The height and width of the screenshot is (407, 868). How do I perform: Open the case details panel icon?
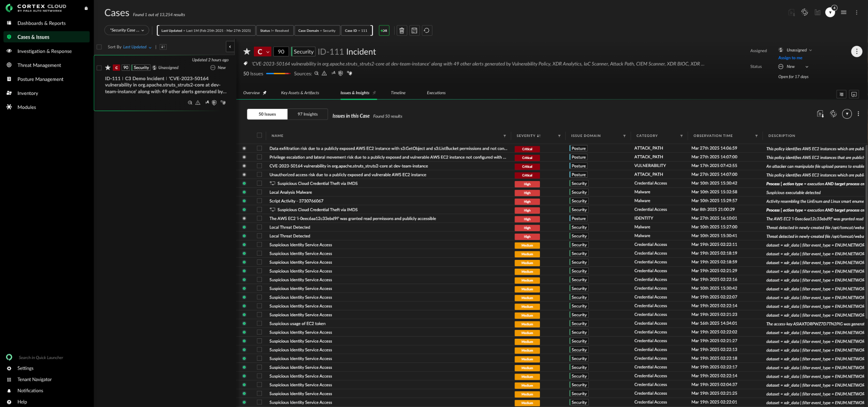pos(841,94)
